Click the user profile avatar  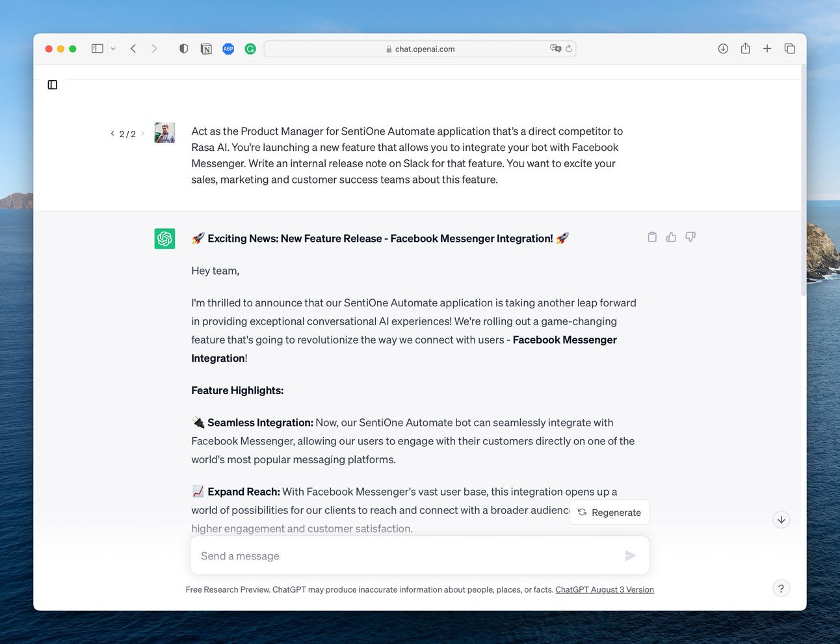(164, 133)
